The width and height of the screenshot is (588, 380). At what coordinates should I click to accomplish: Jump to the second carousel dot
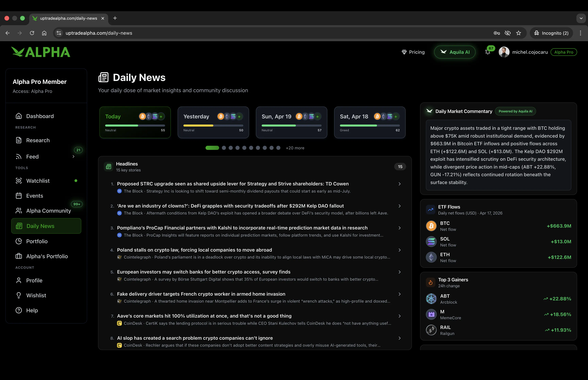(224, 148)
